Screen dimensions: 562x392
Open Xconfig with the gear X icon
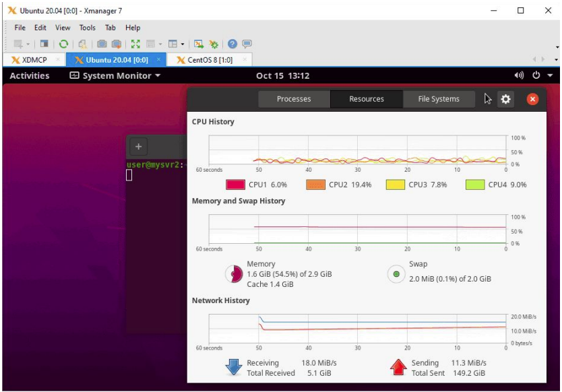point(214,44)
